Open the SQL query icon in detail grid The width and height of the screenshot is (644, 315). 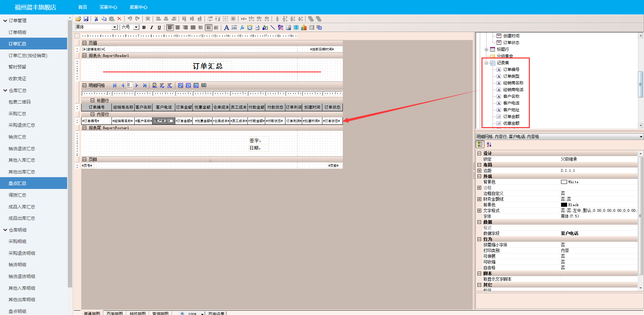154,85
